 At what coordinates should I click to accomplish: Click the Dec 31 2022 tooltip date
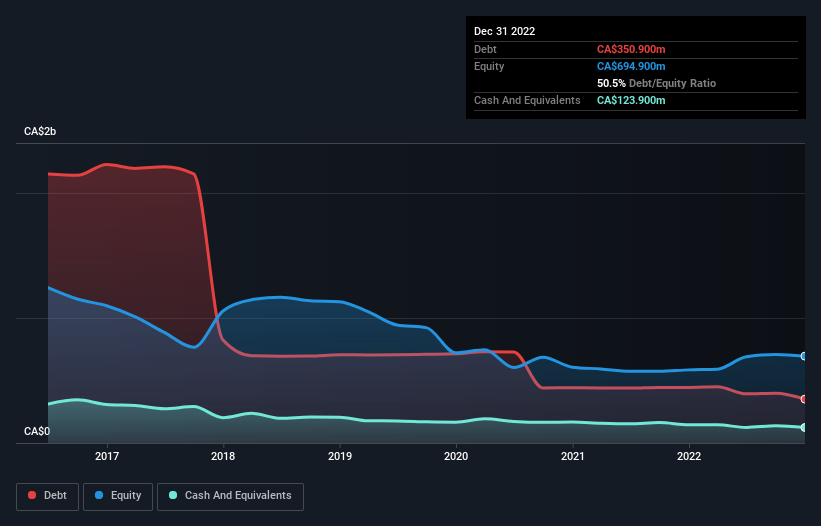point(504,31)
